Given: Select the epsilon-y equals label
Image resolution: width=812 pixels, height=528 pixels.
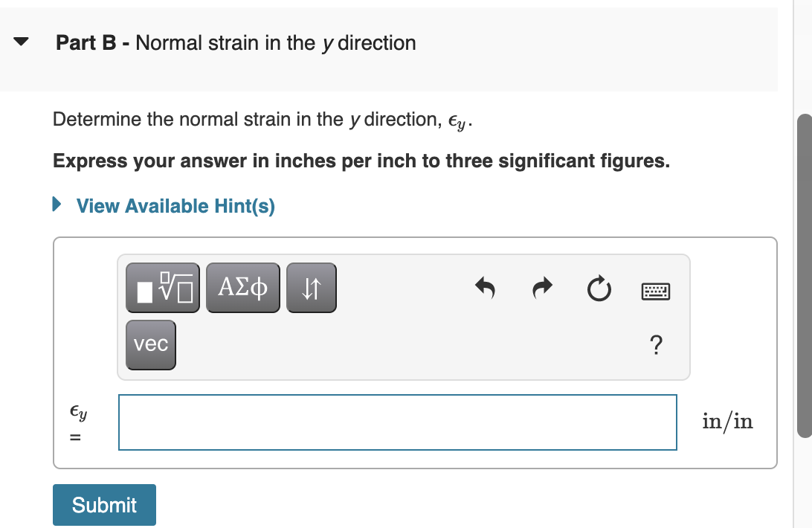Looking at the screenshot, I should (77, 422).
